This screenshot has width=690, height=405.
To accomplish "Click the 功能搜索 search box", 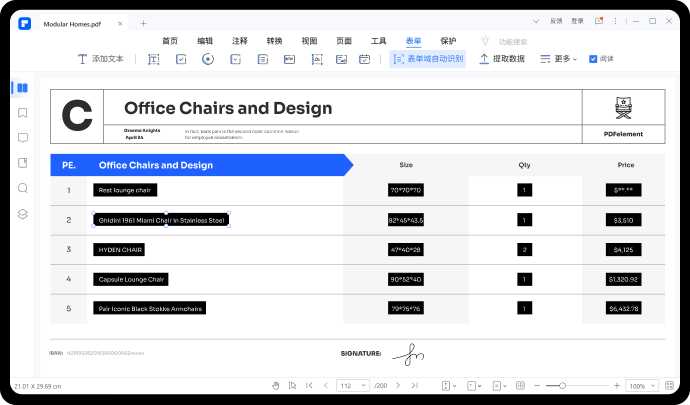I will 500,41.
